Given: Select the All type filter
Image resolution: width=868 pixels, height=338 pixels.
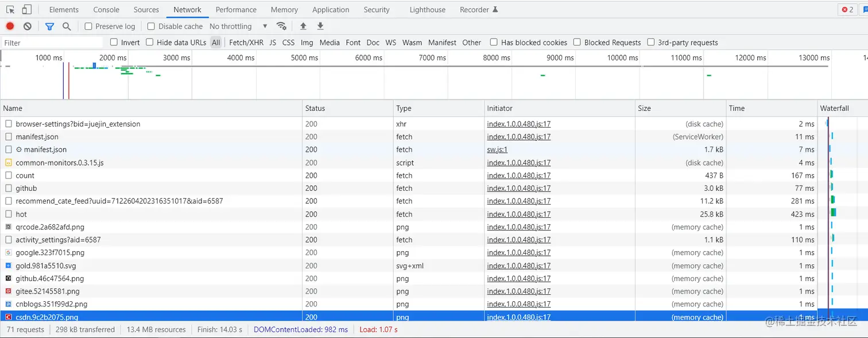Looking at the screenshot, I should point(216,43).
